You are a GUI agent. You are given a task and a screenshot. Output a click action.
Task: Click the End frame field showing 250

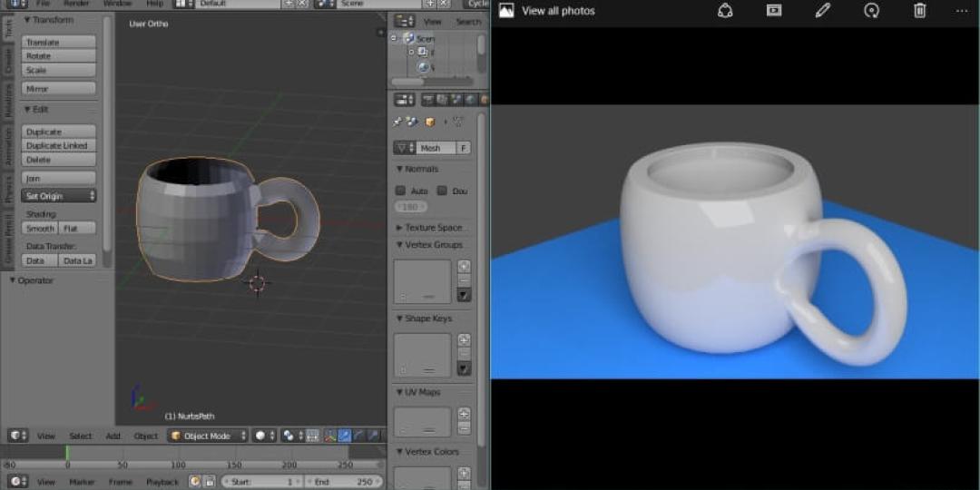(343, 482)
